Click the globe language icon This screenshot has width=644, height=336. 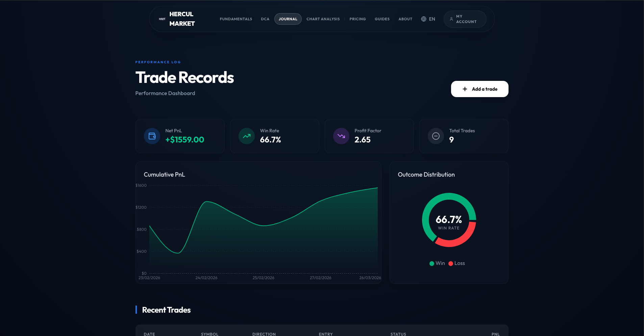[x=424, y=19]
